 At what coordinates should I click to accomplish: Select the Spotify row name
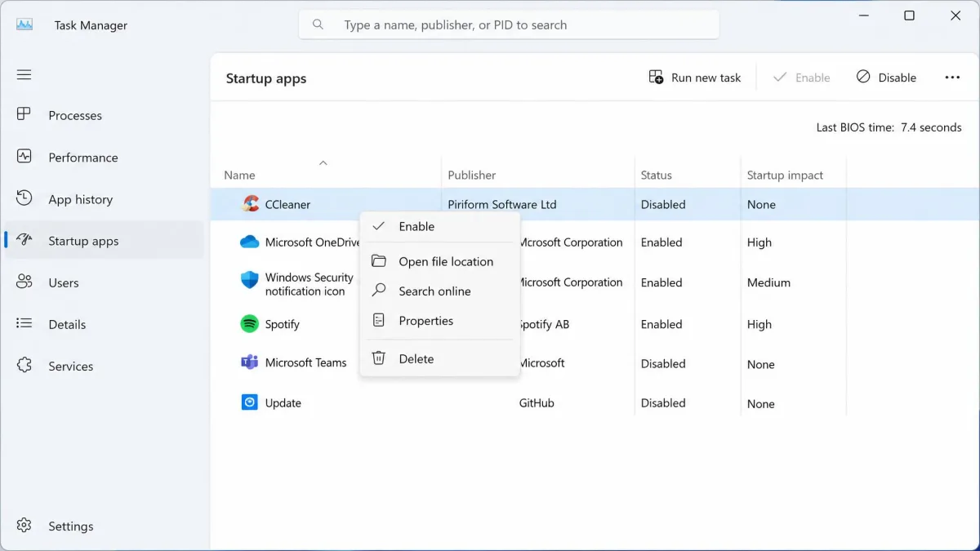[x=282, y=324]
